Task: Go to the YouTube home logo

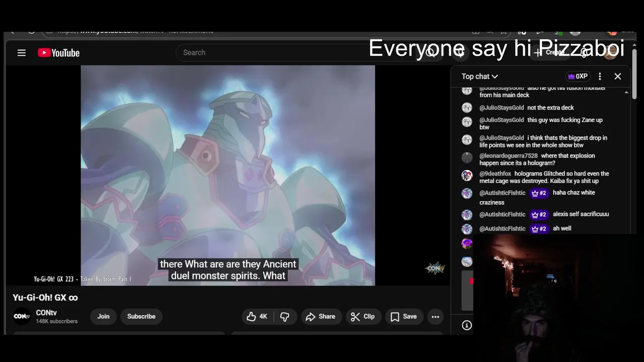Action: (x=58, y=53)
